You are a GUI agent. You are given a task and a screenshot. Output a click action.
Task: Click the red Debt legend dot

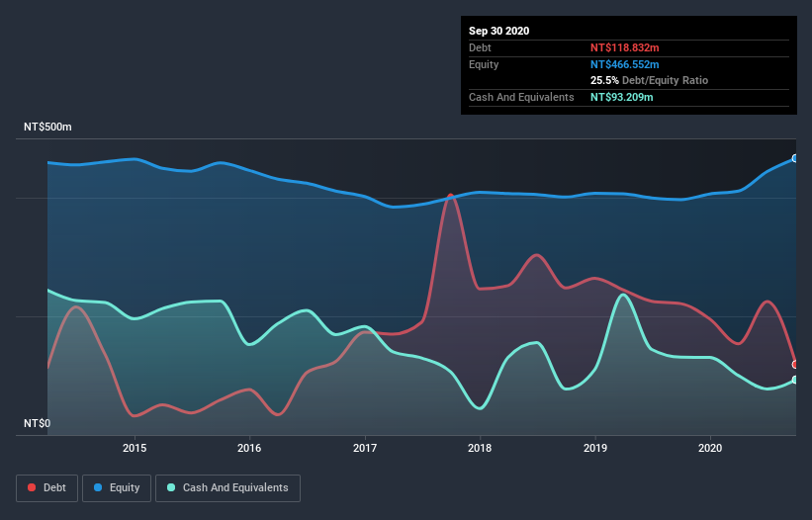tap(32, 487)
